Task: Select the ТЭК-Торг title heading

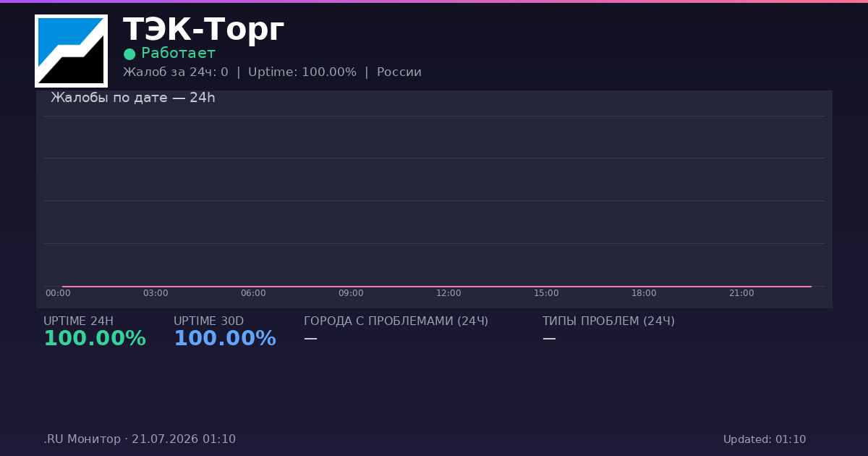Action: click(203, 30)
